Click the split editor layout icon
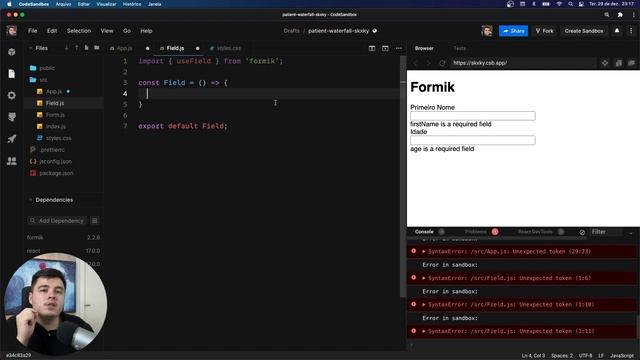 click(x=371, y=48)
